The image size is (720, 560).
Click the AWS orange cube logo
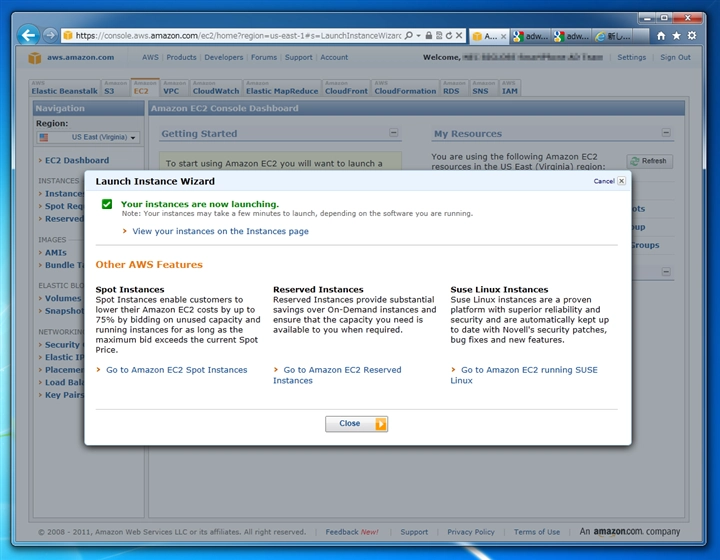click(x=35, y=58)
